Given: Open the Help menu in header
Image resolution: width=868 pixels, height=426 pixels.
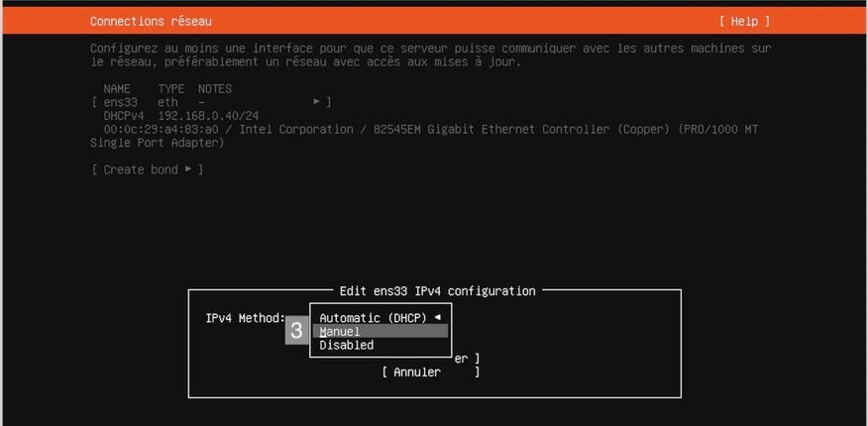Looking at the screenshot, I should pos(743,21).
